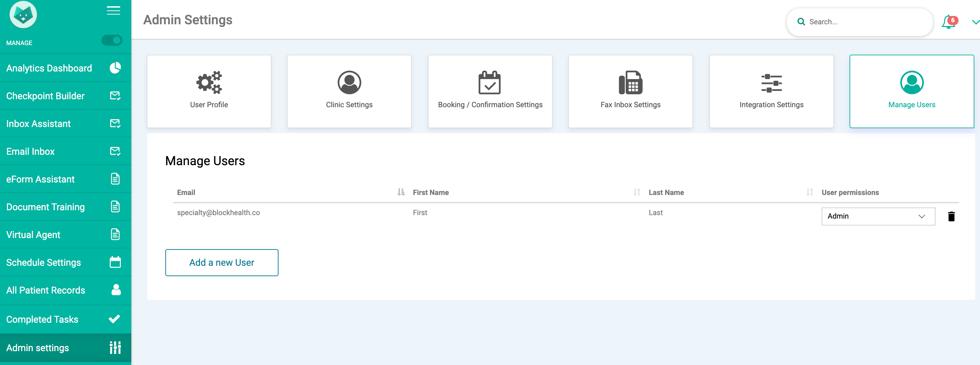Click the Admin settings sliders icon

point(115,348)
